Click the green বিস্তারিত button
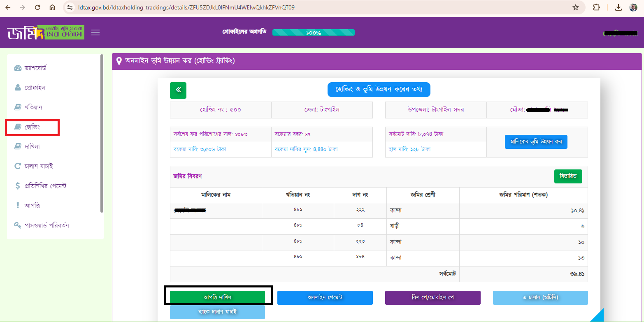This screenshot has width=644, height=322. pos(568,176)
